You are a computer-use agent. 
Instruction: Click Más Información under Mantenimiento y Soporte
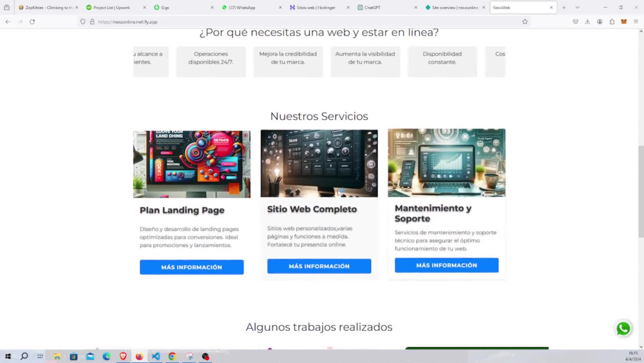(446, 266)
